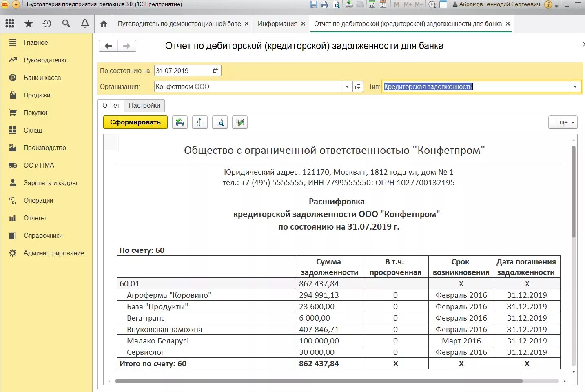Viewport: 585px width, 392px height.
Task: Navigate back with left arrow button
Action: (109, 46)
